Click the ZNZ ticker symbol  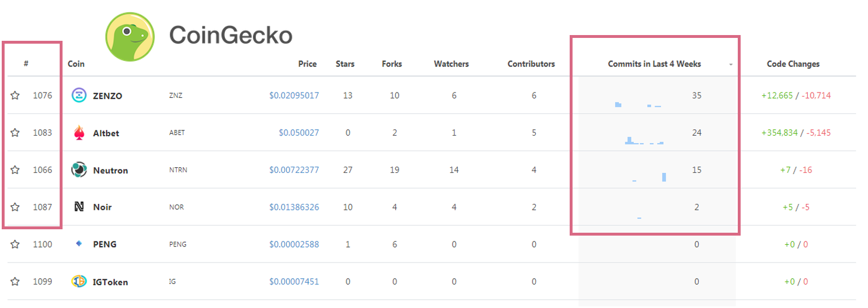[x=176, y=96]
